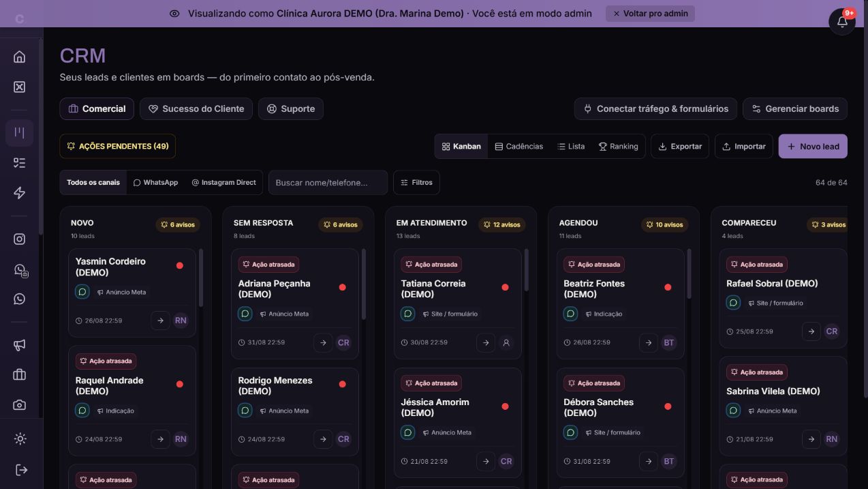Open 10 avisos badge in AGENDOU column
868x489 pixels.
point(664,224)
